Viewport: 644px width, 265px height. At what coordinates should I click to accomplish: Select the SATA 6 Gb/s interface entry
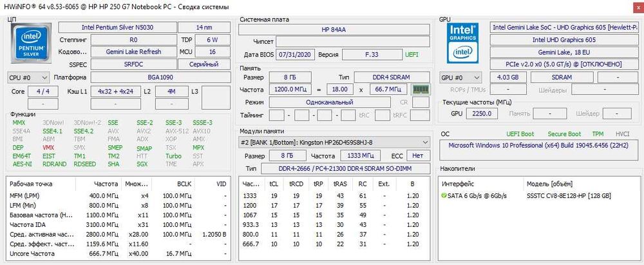coord(477,196)
